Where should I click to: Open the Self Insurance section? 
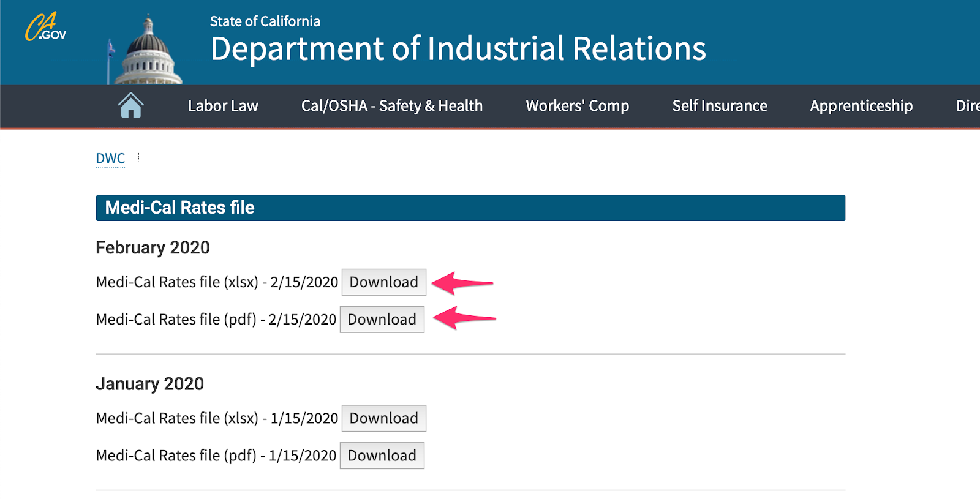point(720,105)
